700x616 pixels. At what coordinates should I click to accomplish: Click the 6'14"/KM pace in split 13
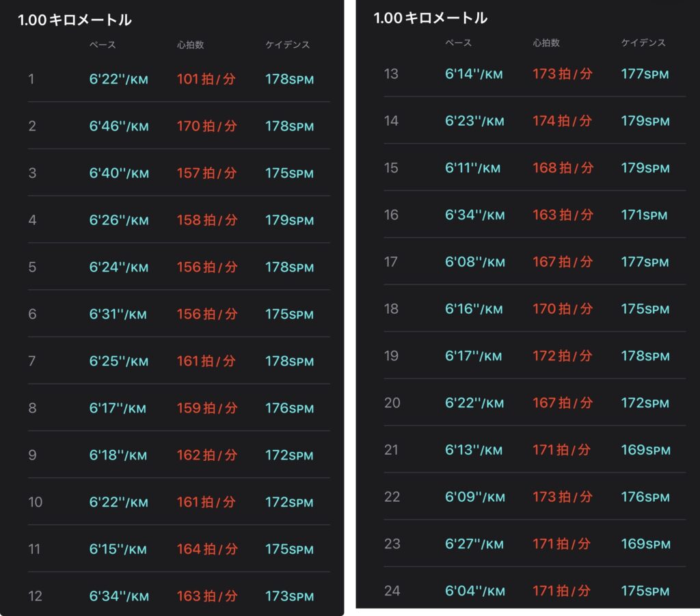click(x=474, y=74)
